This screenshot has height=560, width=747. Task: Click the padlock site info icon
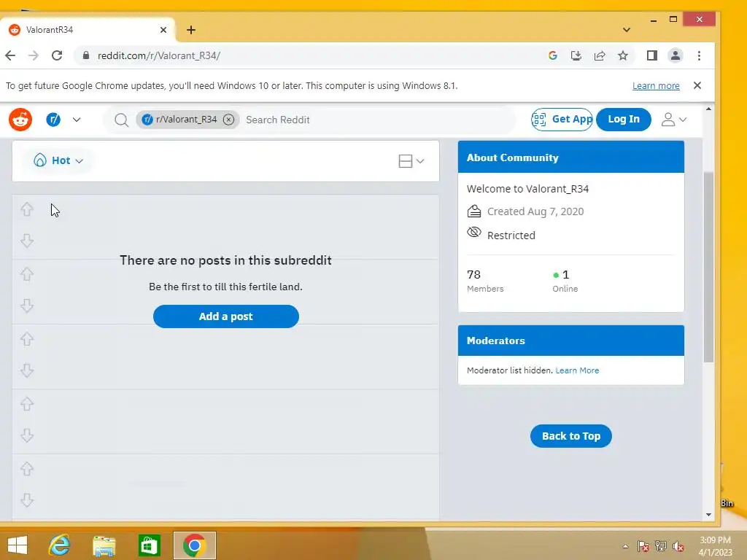pyautogui.click(x=86, y=55)
